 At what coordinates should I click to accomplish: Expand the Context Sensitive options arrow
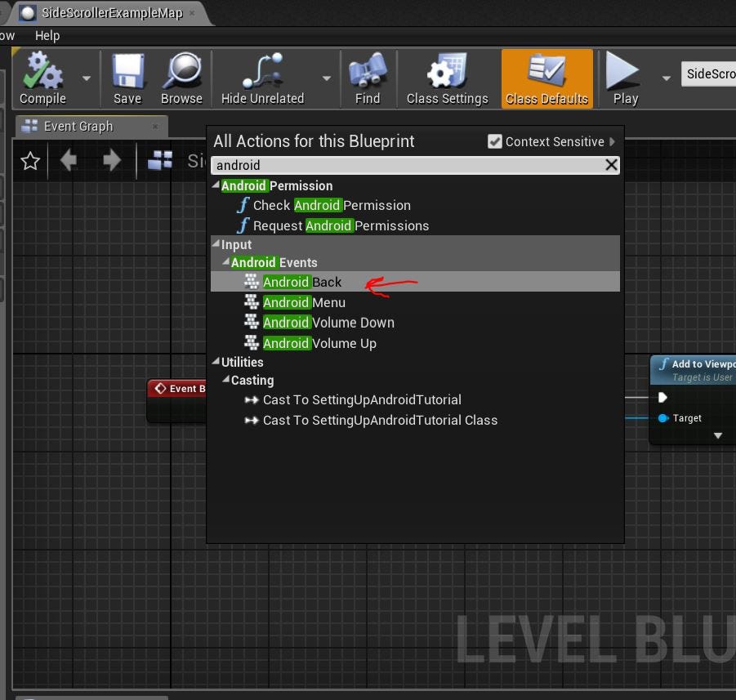[x=612, y=141]
